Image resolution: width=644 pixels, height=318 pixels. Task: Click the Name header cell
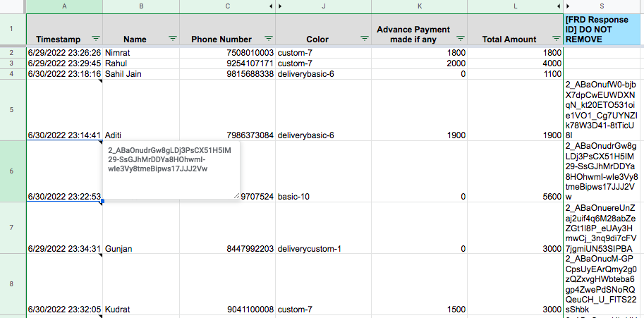[x=141, y=29]
